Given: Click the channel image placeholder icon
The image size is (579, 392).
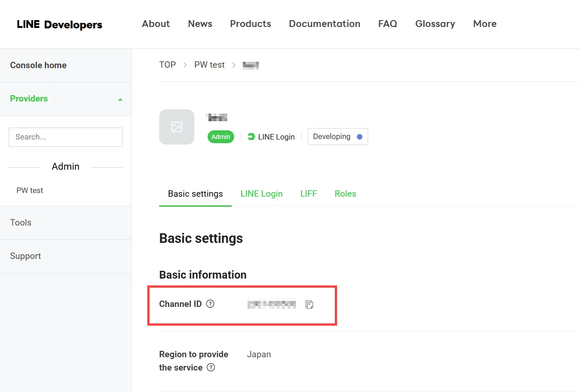Looking at the screenshot, I should pyautogui.click(x=177, y=127).
